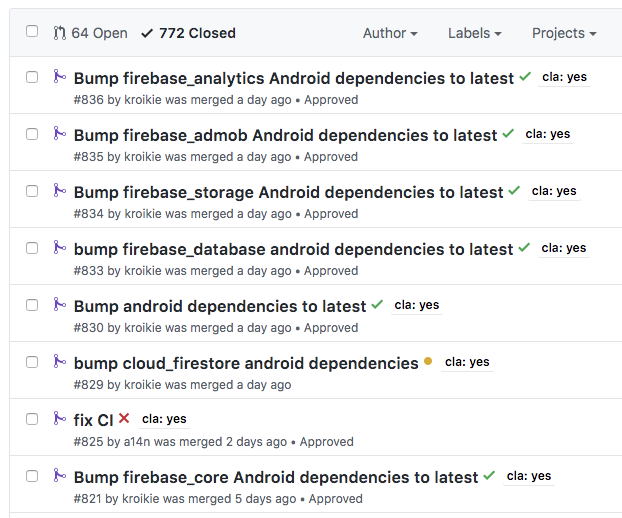Image resolution: width=622 pixels, height=518 pixels.
Task: Open Bump android dependencies to latest PR
Action: pyautogui.click(x=220, y=307)
